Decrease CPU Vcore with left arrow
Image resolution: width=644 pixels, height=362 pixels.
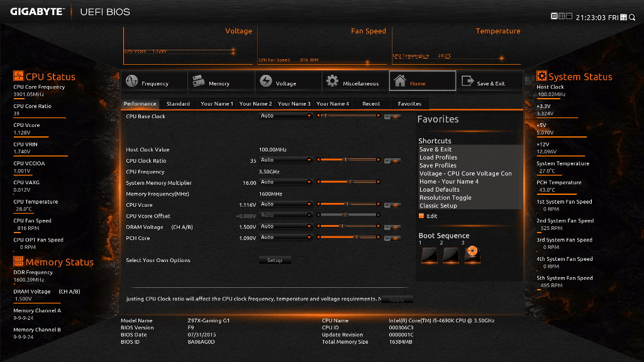pos(318,204)
